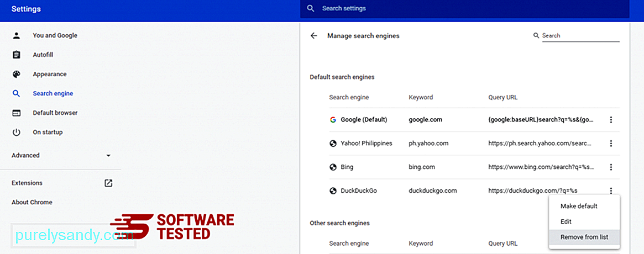Open the Extensions external link icon
The width and height of the screenshot is (644, 254).
coord(108,183)
